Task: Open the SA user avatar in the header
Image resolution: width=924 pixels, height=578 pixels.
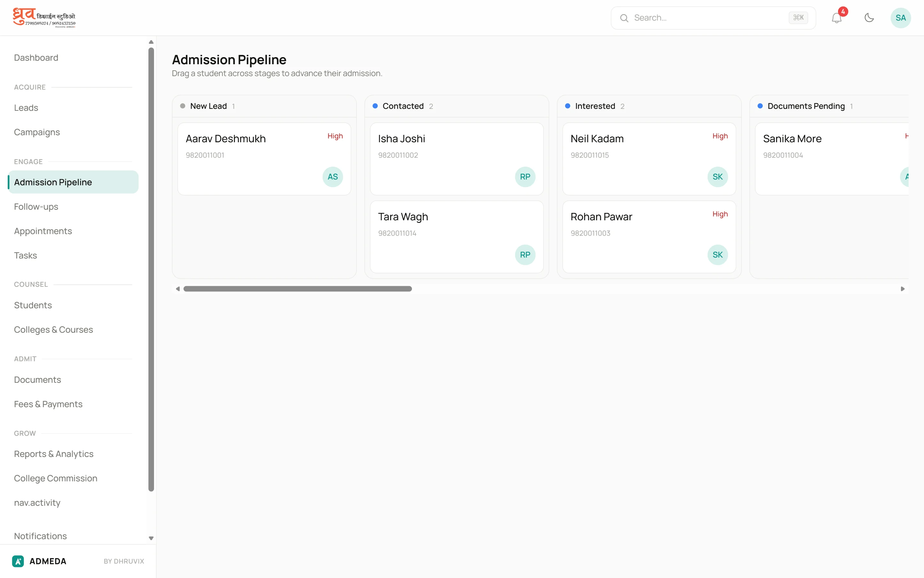Action: click(x=900, y=18)
